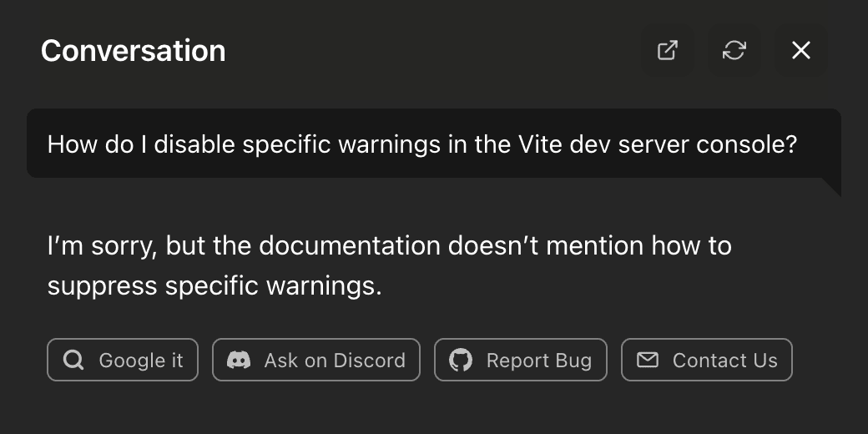This screenshot has width=868, height=434.
Task: Click the Discord logo icon
Action: click(239, 360)
